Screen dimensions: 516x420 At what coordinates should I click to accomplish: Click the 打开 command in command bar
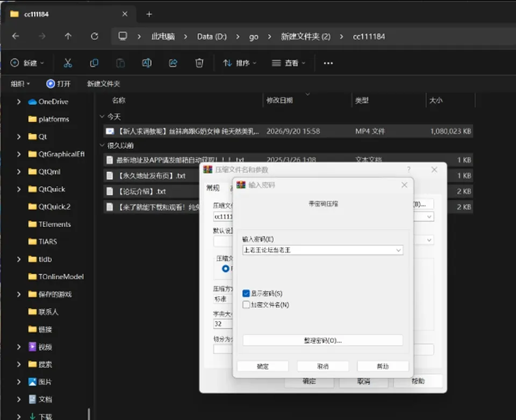coord(59,84)
